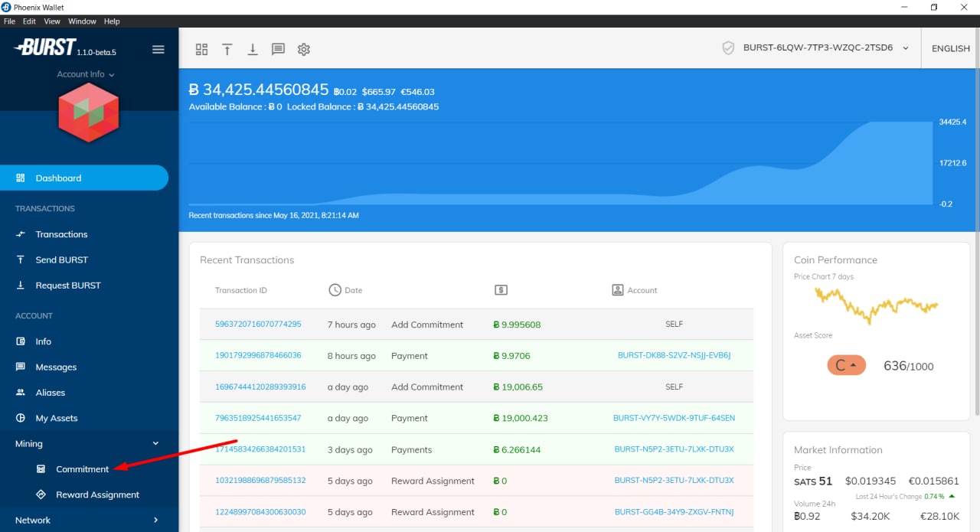Open the View menu
The height and width of the screenshot is (532, 980).
point(52,21)
